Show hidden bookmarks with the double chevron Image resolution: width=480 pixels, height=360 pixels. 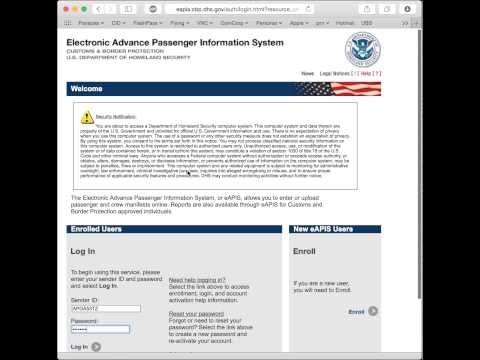(x=405, y=23)
